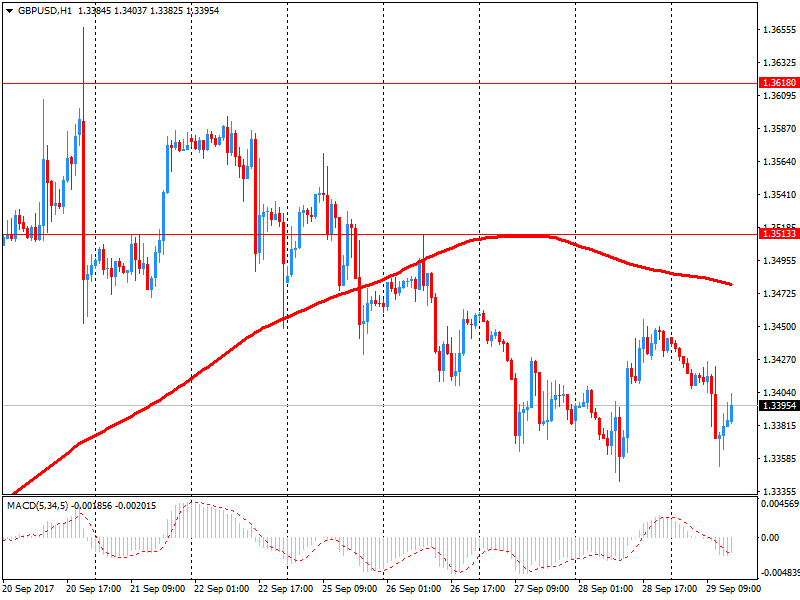Click the 28 Sep 17:00 time label
This screenshot has height=600, width=800.
(x=669, y=589)
